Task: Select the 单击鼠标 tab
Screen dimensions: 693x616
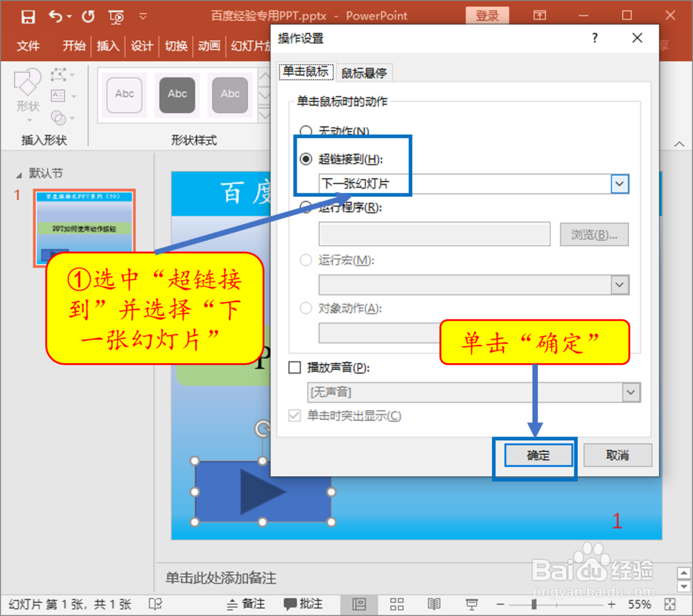Action: pyautogui.click(x=306, y=71)
